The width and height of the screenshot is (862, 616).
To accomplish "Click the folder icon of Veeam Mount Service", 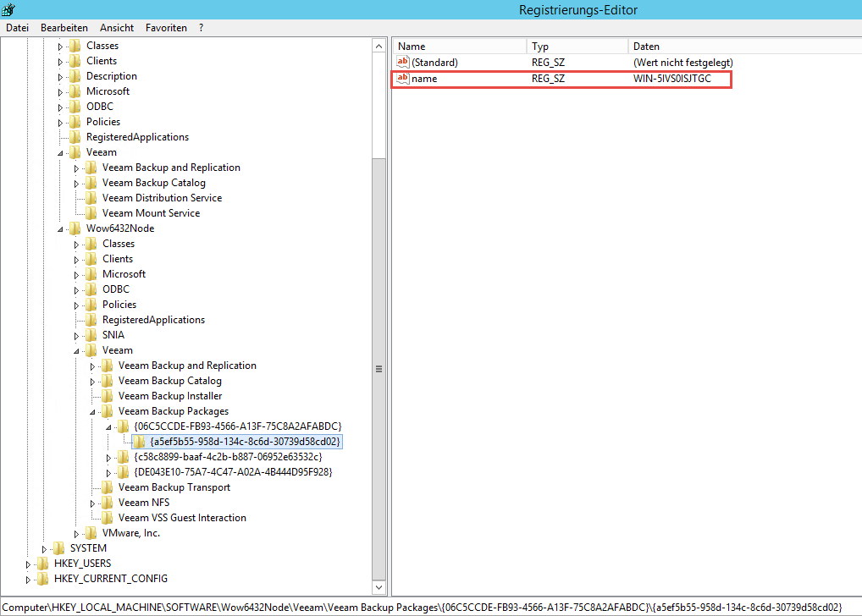I will [x=91, y=213].
